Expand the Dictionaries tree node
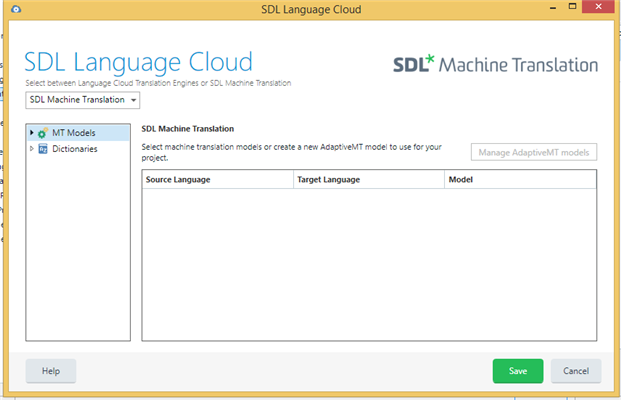The image size is (621, 400). click(32, 149)
